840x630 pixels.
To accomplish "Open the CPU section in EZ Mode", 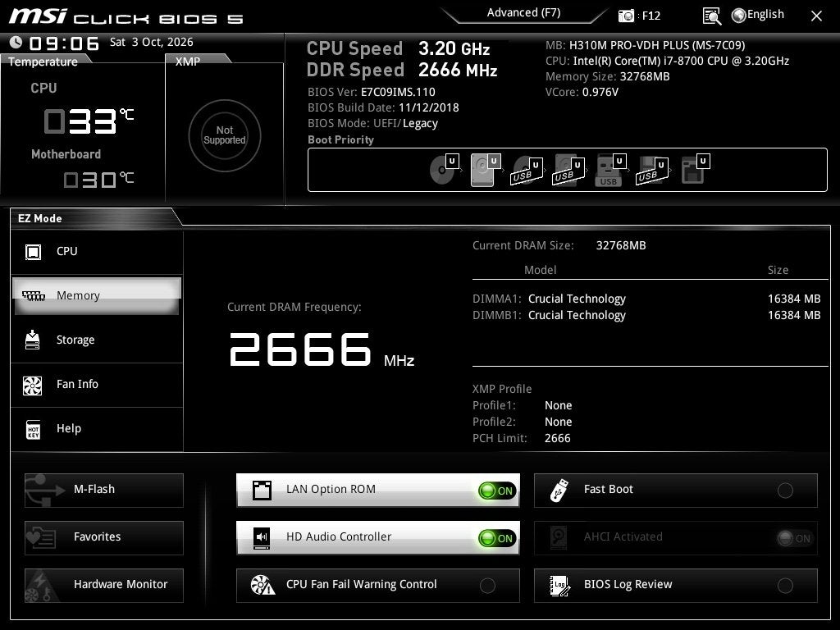I will (x=97, y=252).
